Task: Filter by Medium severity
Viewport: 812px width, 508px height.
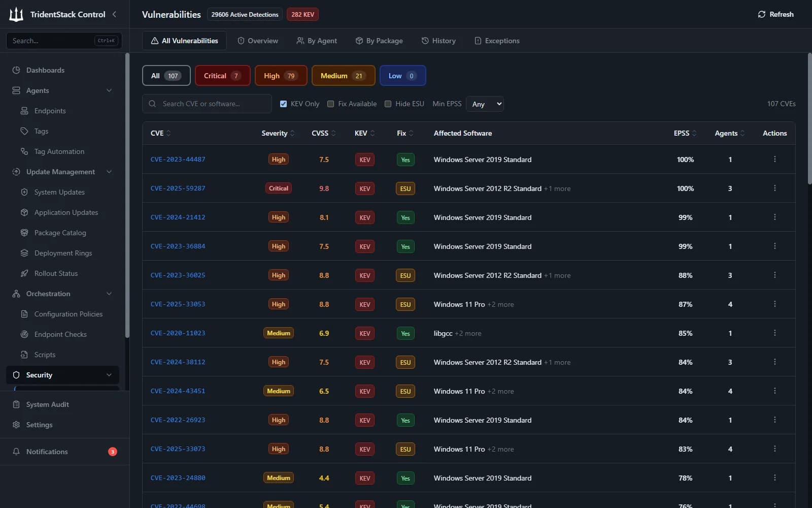Action: point(343,76)
